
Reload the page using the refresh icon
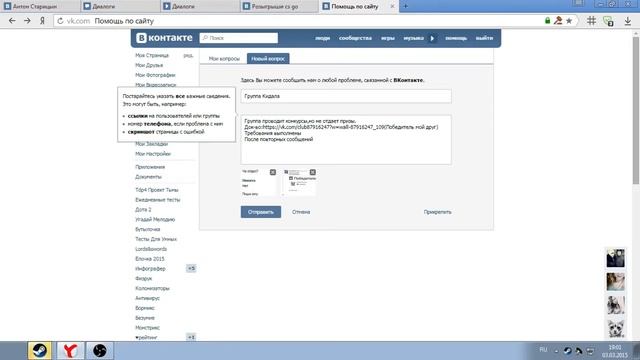pos(60,21)
